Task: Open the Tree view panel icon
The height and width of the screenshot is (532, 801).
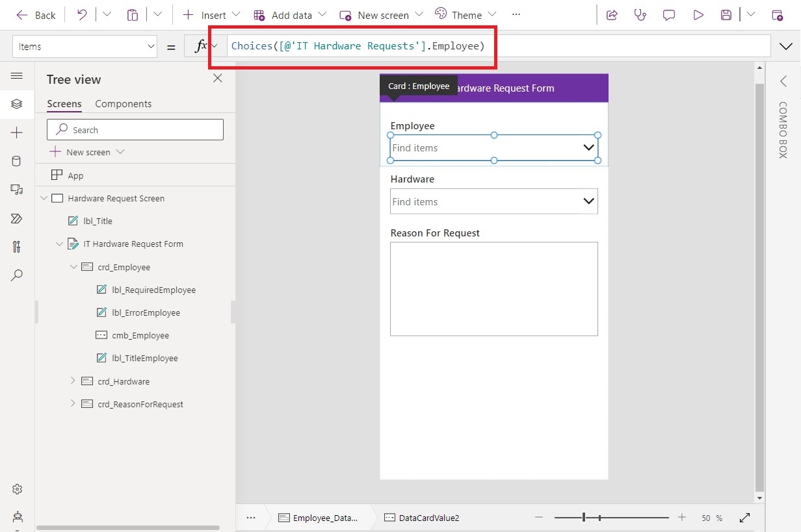Action: tap(18, 103)
